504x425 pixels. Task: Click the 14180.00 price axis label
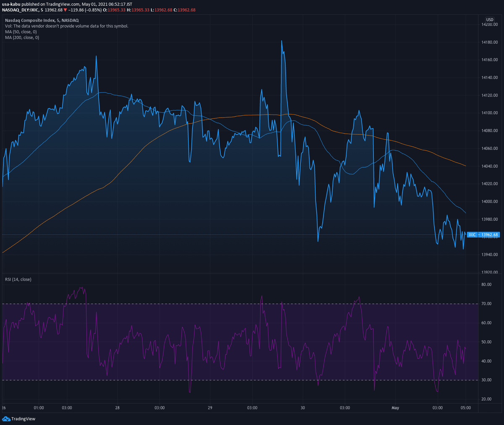click(490, 42)
